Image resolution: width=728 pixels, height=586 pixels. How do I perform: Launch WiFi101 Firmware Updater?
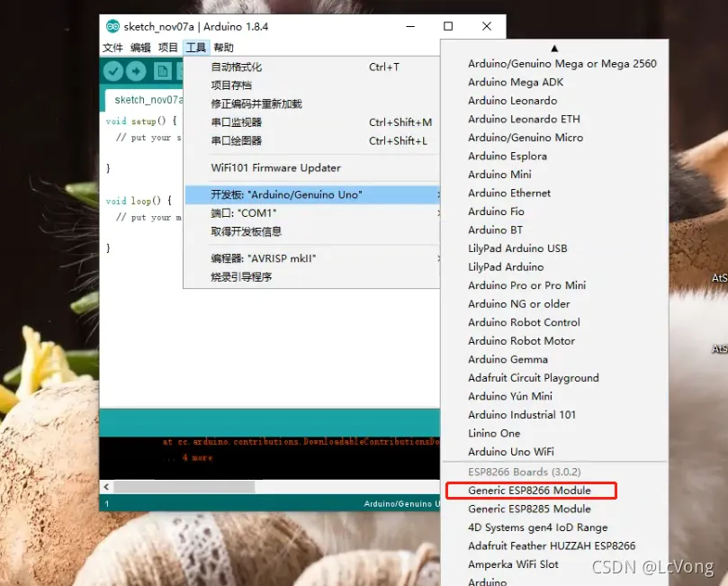pyautogui.click(x=311, y=168)
